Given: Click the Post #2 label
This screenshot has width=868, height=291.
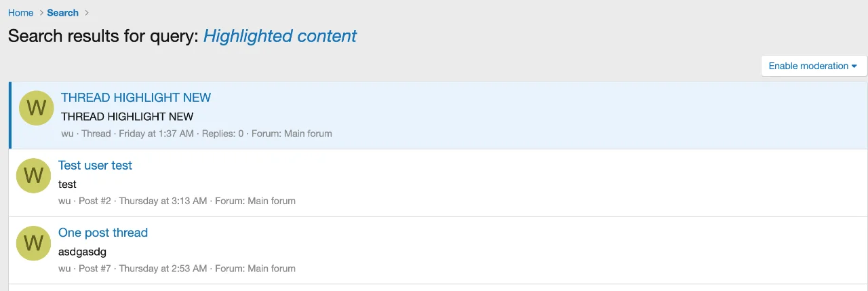Looking at the screenshot, I should (96, 201).
